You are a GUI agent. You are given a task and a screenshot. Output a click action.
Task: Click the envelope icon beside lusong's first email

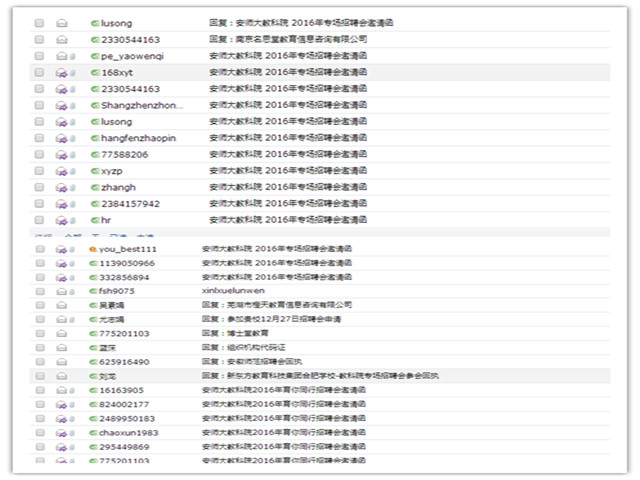(x=61, y=23)
